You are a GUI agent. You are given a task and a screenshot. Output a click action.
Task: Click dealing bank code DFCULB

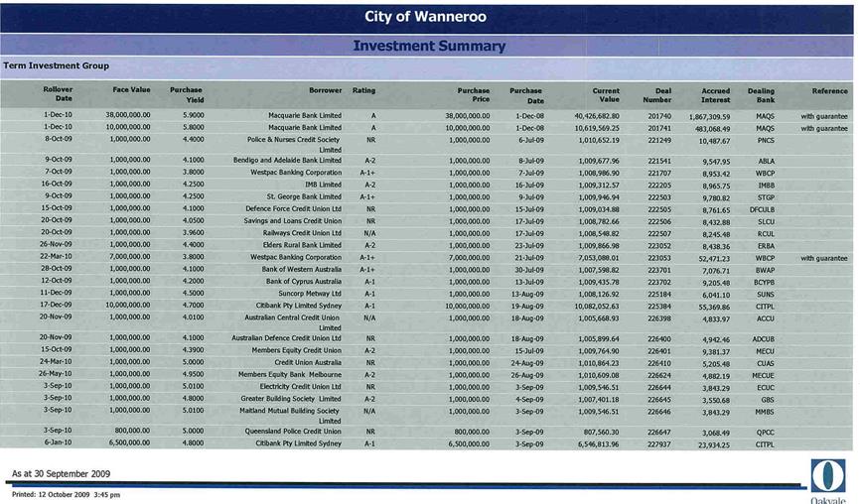click(762, 209)
